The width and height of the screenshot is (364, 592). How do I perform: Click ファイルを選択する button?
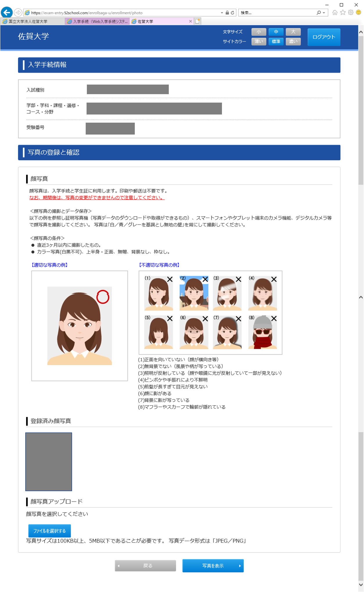pos(50,531)
